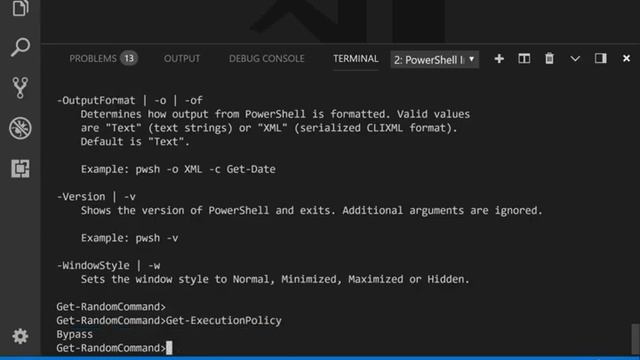Screen dimensions: 640x360
Task: Open the Manage gear icon
Action: point(20,336)
